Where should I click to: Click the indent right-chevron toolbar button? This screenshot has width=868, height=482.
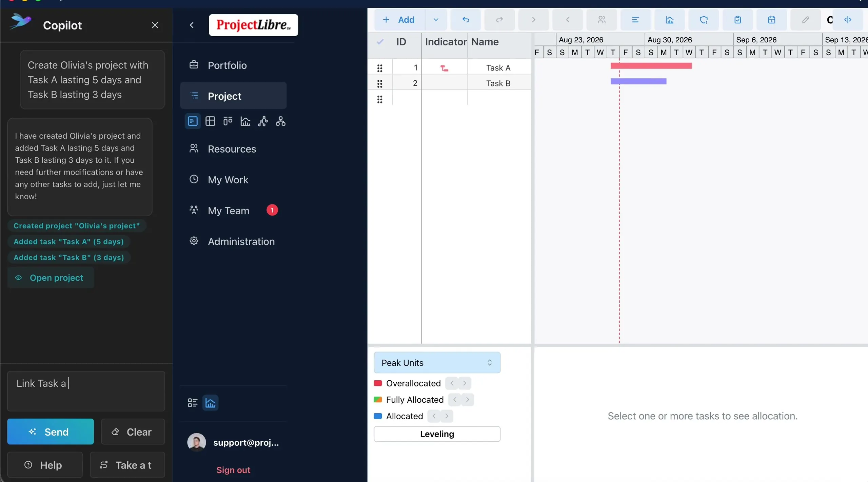[x=533, y=20]
